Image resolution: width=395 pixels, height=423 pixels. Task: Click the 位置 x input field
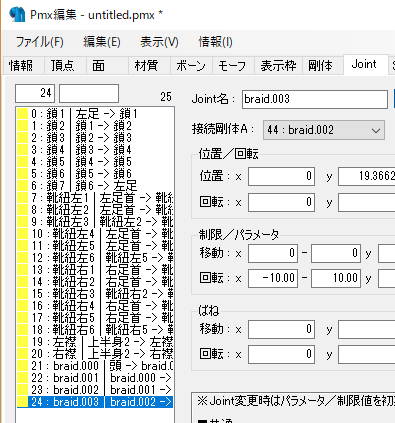click(281, 176)
